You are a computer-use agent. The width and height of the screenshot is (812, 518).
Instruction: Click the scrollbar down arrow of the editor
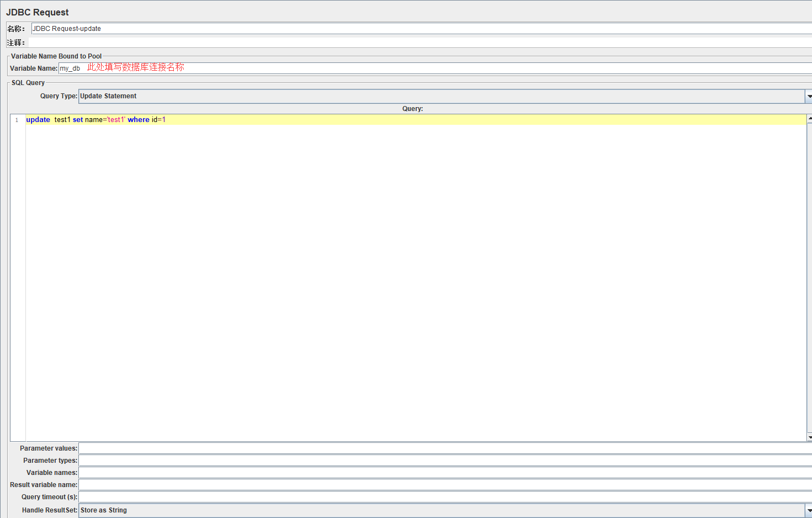(808, 437)
